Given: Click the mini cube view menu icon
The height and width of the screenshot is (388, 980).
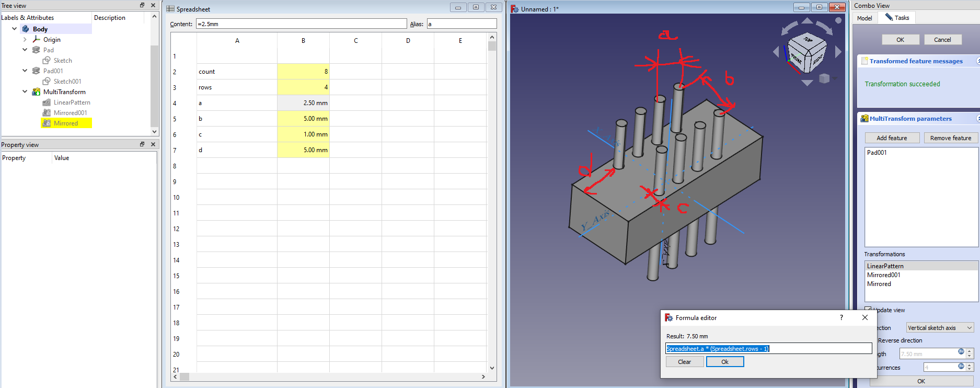Looking at the screenshot, I should [825, 78].
